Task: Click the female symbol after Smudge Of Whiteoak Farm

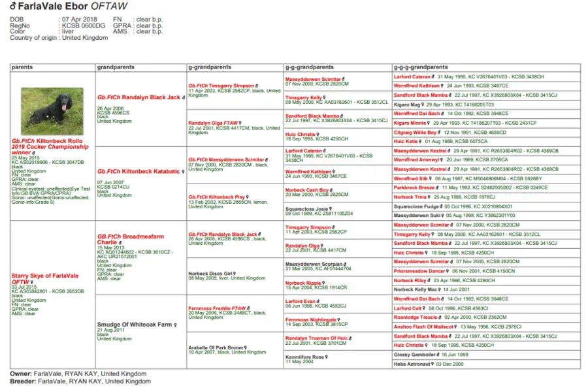Action: click(175, 325)
